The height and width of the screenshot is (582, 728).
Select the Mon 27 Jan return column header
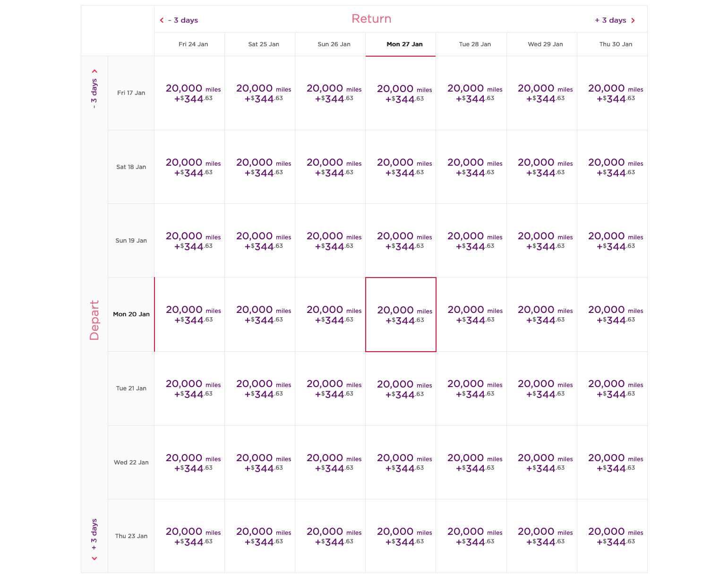401,44
